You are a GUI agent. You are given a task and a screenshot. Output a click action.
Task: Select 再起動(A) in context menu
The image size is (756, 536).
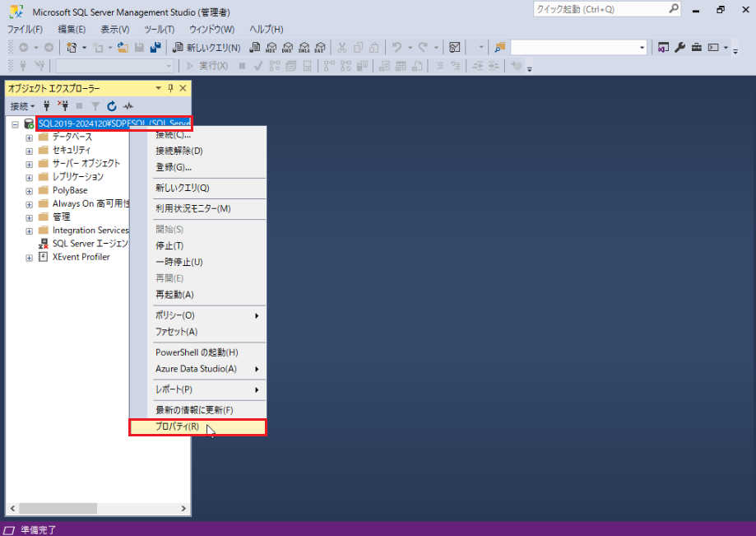pos(197,295)
